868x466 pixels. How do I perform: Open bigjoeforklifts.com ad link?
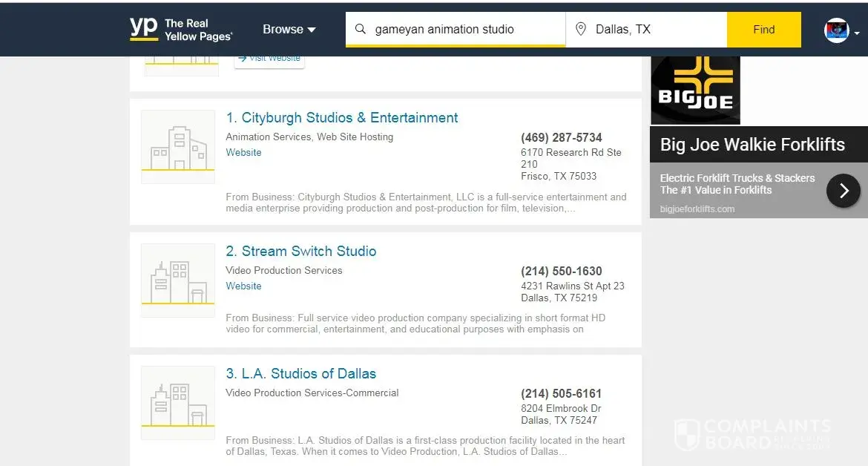[x=697, y=209]
